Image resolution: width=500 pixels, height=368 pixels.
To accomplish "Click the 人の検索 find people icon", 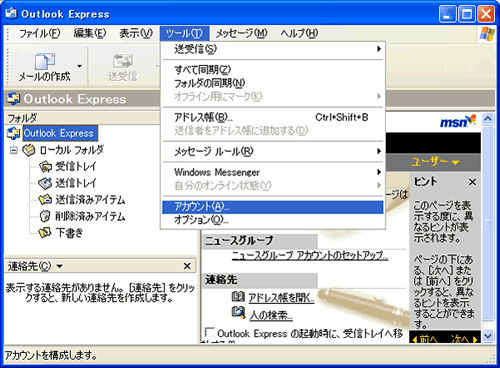I will pyautogui.click(x=238, y=313).
